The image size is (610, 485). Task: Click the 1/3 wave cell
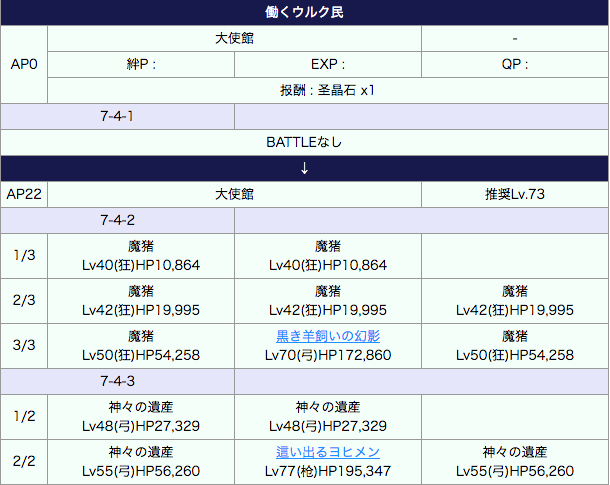pyautogui.click(x=24, y=254)
